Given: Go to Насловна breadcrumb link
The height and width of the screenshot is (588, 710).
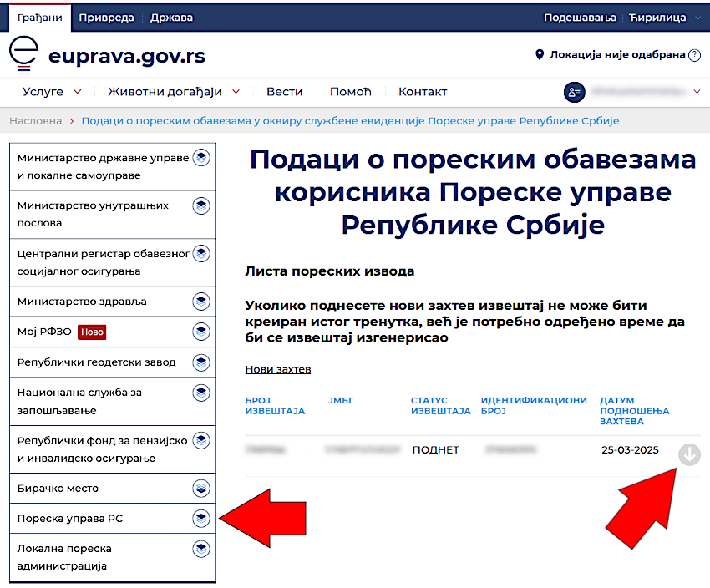Looking at the screenshot, I should [36, 121].
